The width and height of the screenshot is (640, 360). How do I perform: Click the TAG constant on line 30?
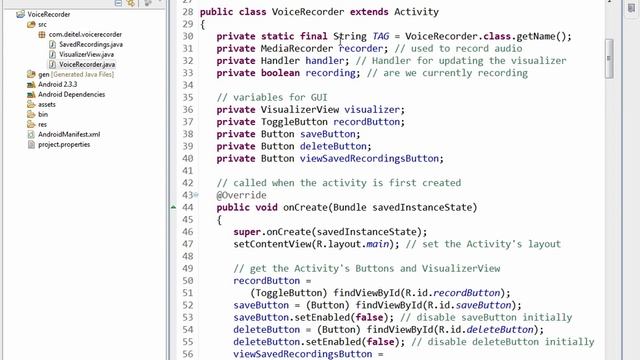[380, 36]
